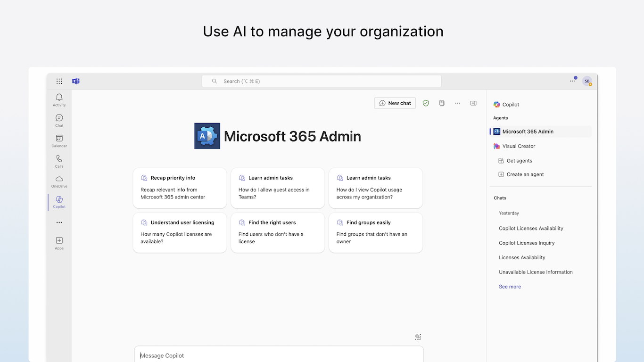The image size is (644, 362).
Task: Click the Search box
Action: click(322, 81)
